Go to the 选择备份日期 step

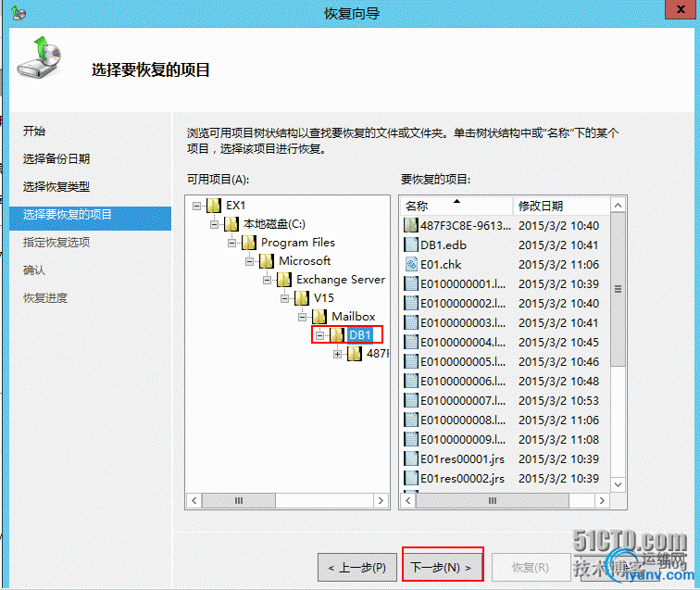(56, 158)
